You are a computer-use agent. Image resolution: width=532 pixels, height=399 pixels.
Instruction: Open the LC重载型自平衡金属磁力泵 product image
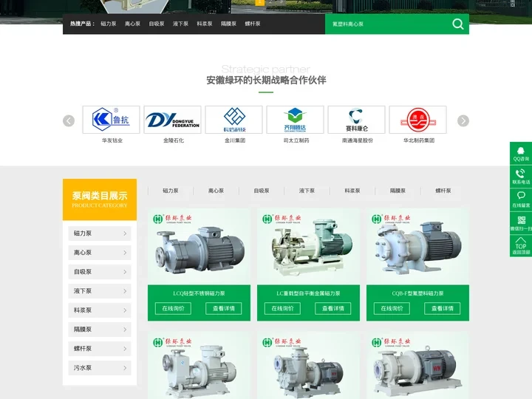pos(308,247)
